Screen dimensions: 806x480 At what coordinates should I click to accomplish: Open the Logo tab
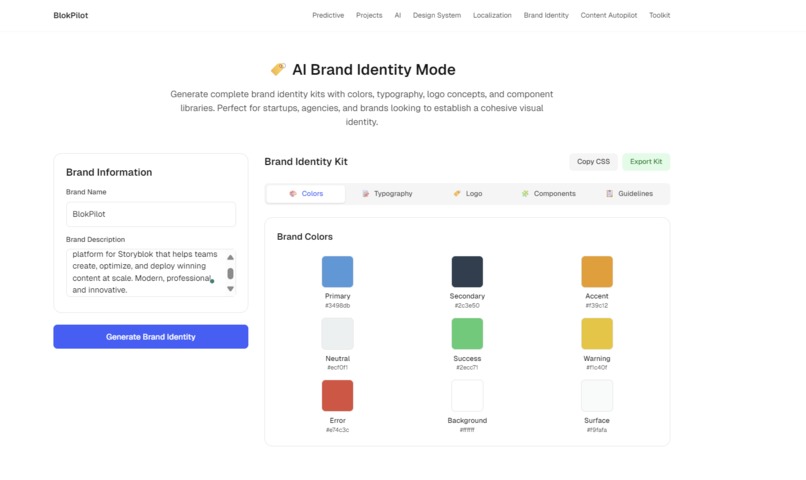point(468,194)
